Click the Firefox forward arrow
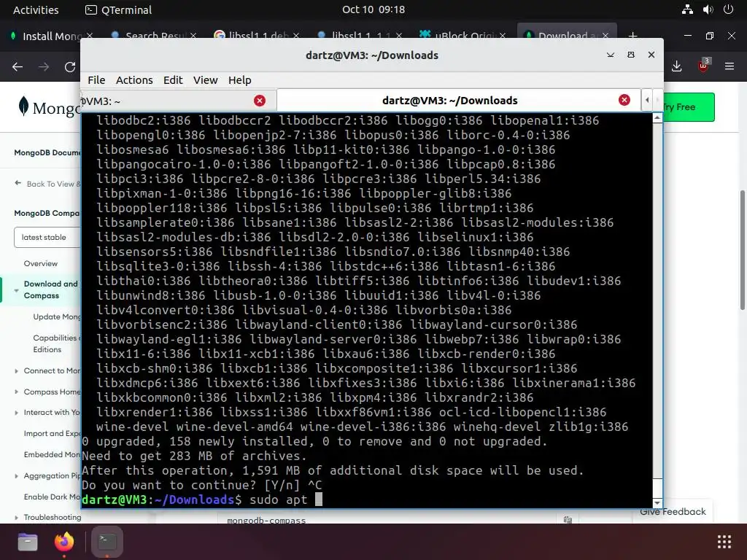The image size is (747, 560). pyautogui.click(x=44, y=67)
